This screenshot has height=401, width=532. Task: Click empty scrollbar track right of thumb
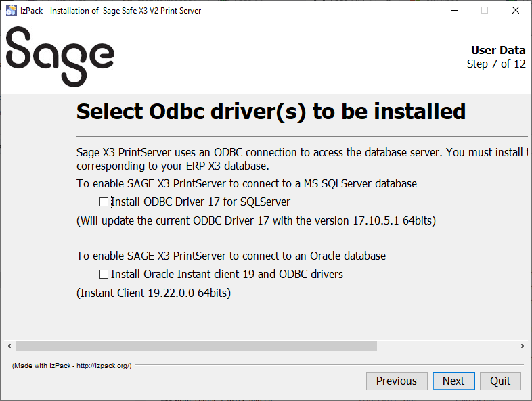click(447, 346)
